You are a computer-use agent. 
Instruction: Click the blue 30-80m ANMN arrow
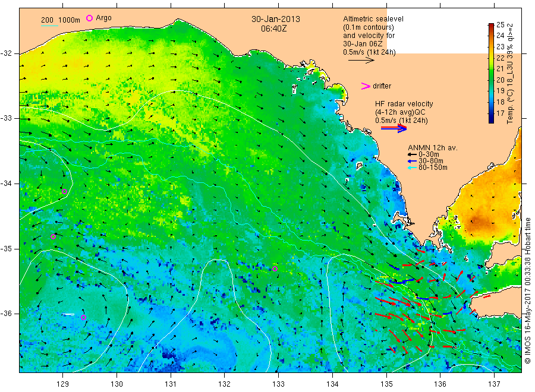pos(412,161)
